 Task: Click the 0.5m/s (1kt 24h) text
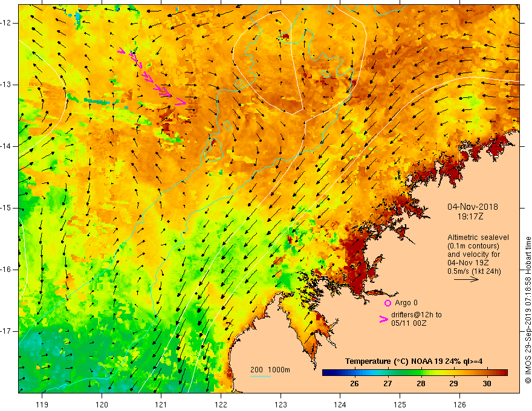click(x=474, y=271)
